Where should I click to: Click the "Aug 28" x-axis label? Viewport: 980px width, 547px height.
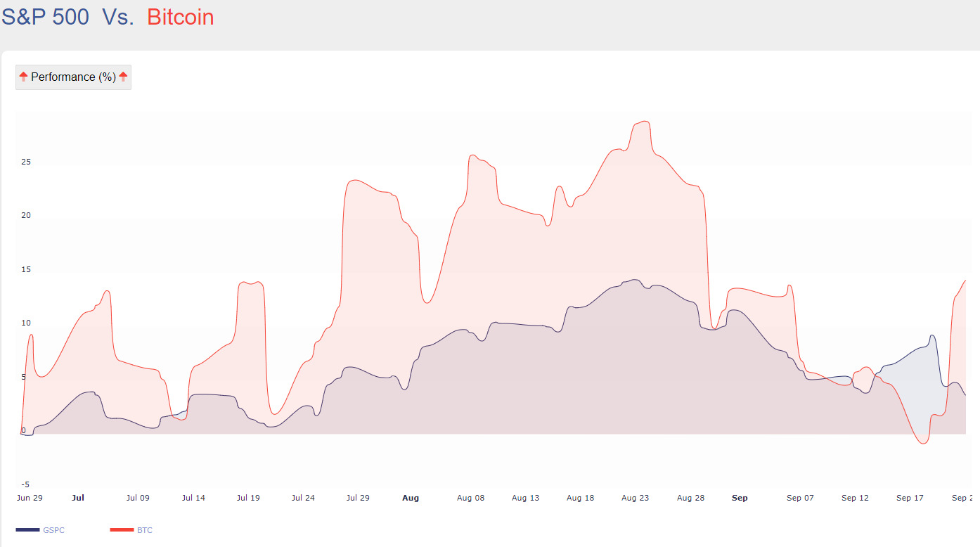click(690, 498)
